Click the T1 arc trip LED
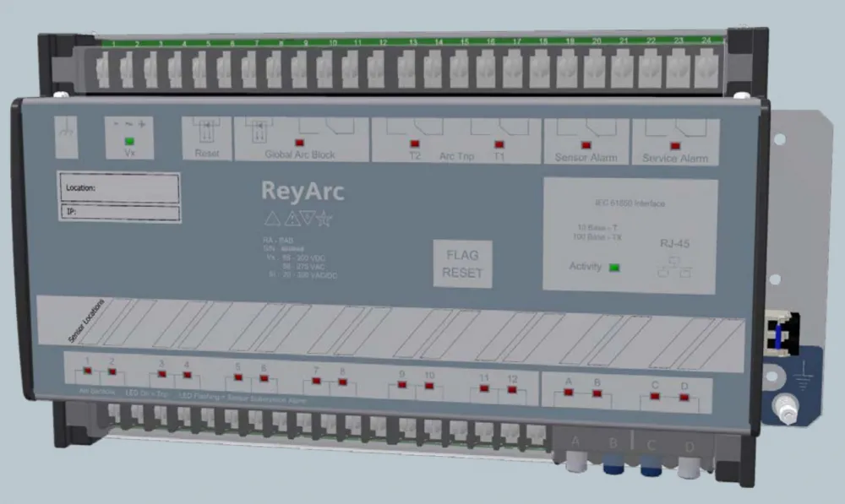The image size is (845, 504). [499, 144]
